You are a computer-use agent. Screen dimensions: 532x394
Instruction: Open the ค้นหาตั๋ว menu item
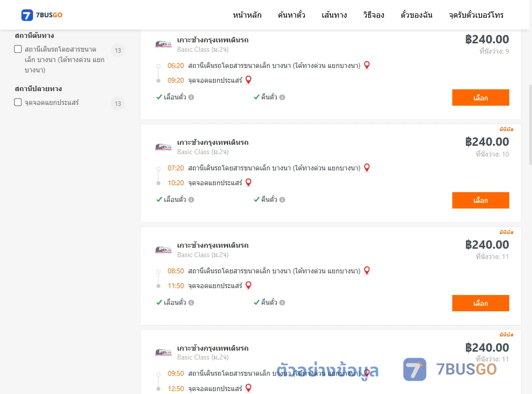tap(292, 15)
